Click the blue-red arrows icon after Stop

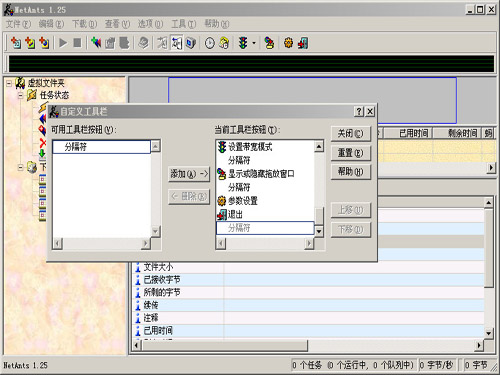pyautogui.click(x=96, y=43)
